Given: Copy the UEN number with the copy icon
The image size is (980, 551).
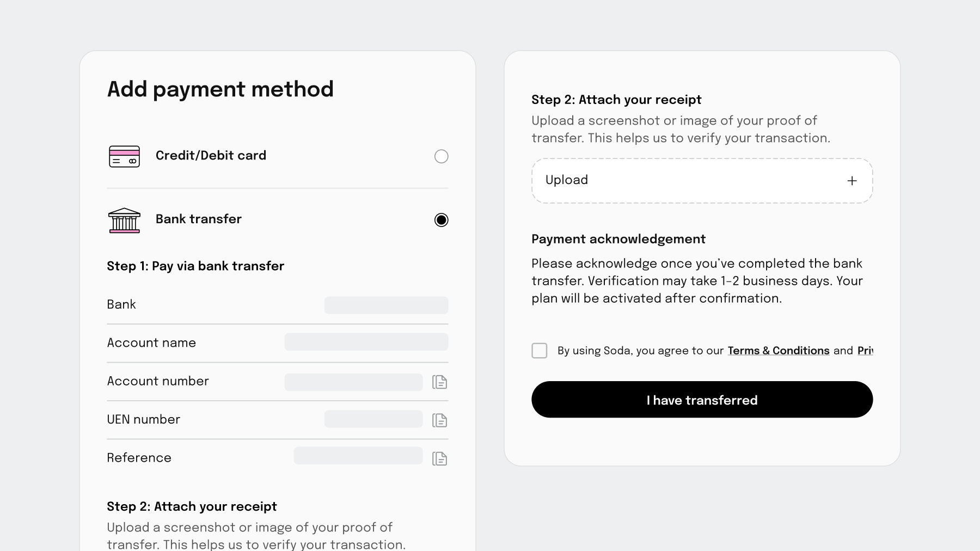Looking at the screenshot, I should [440, 420].
